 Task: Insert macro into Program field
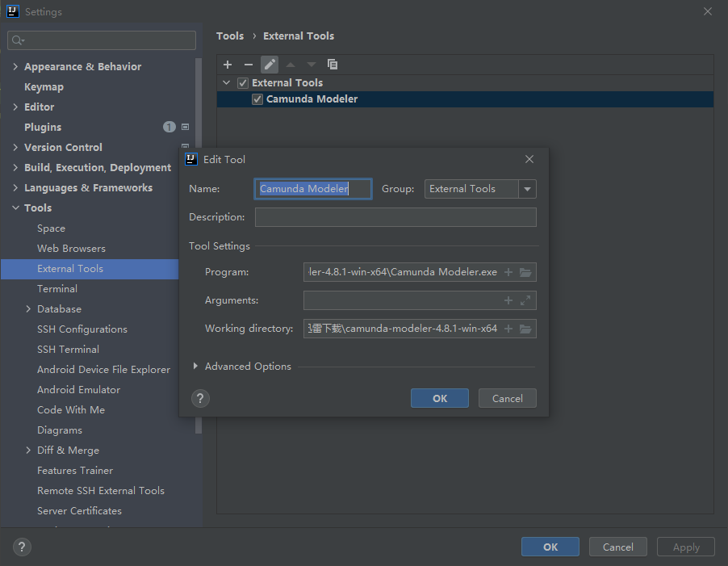(508, 272)
